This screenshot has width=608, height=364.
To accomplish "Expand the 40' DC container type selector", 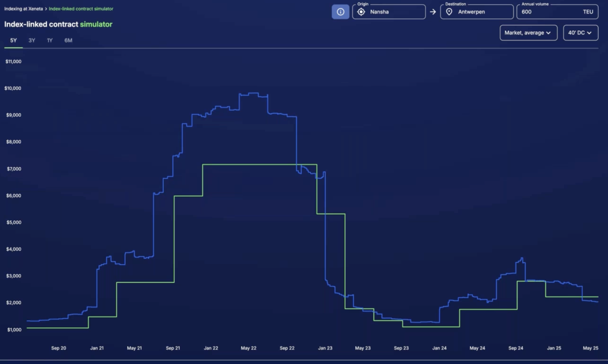I will pos(580,33).
